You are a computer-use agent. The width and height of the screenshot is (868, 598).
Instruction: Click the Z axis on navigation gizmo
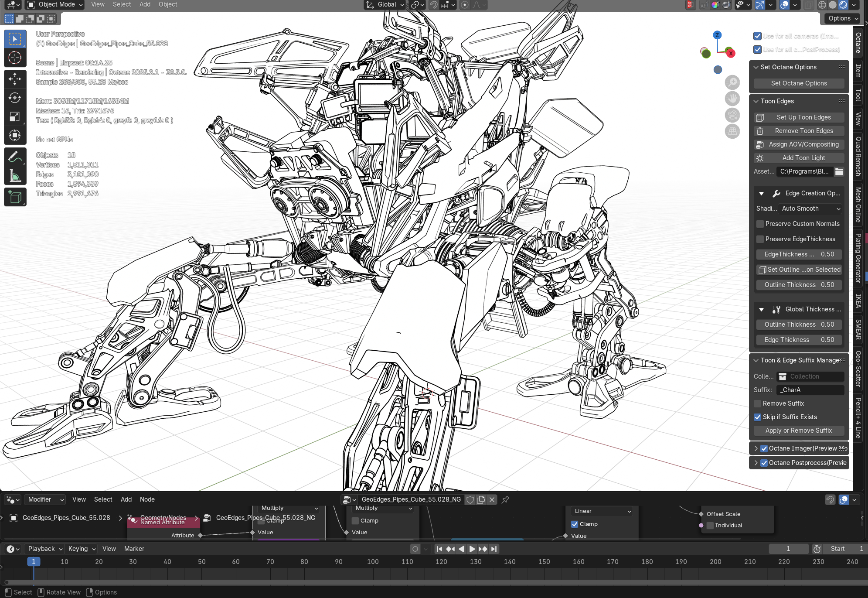point(717,35)
